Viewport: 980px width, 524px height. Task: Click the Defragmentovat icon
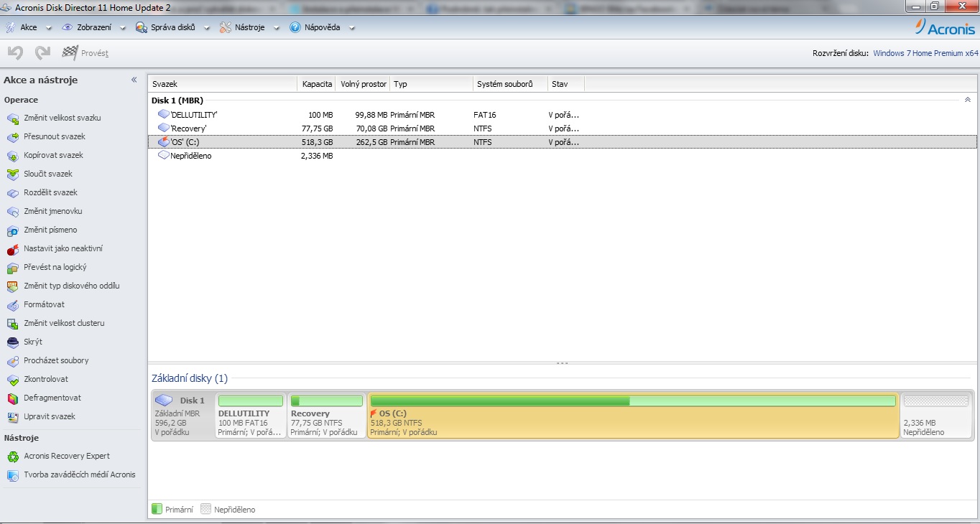(x=12, y=398)
